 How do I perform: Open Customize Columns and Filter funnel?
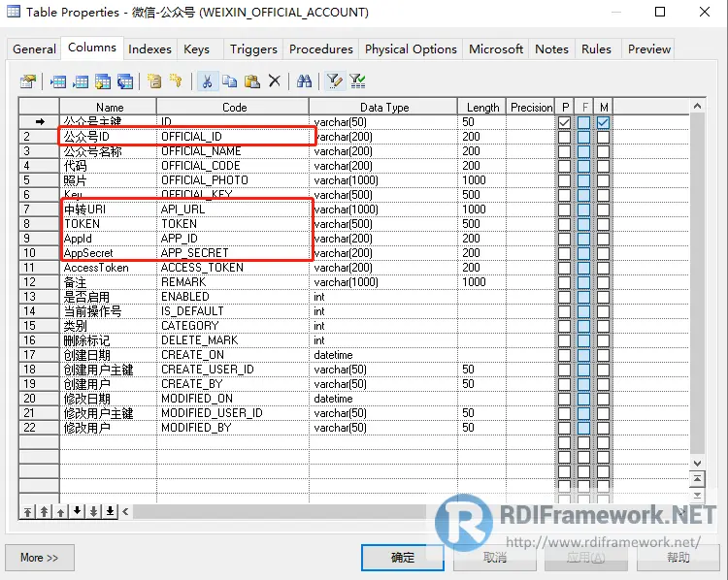click(334, 81)
